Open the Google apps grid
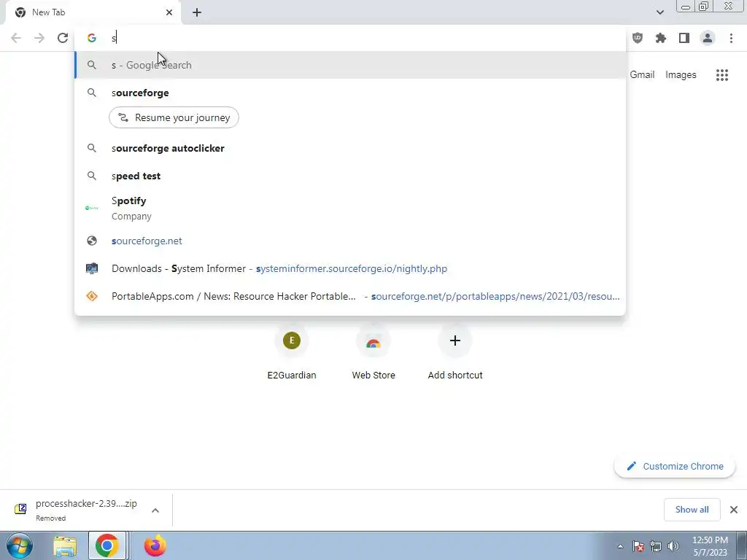This screenshot has height=560, width=747. pos(722,75)
